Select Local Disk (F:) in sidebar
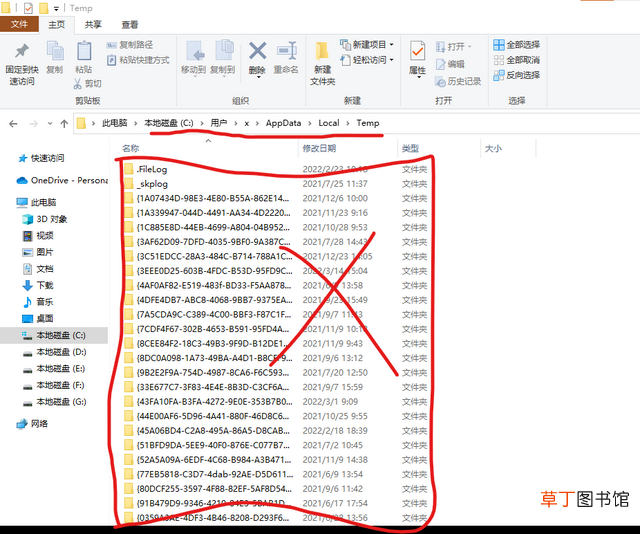Viewport: 640px width, 534px height. [53, 385]
